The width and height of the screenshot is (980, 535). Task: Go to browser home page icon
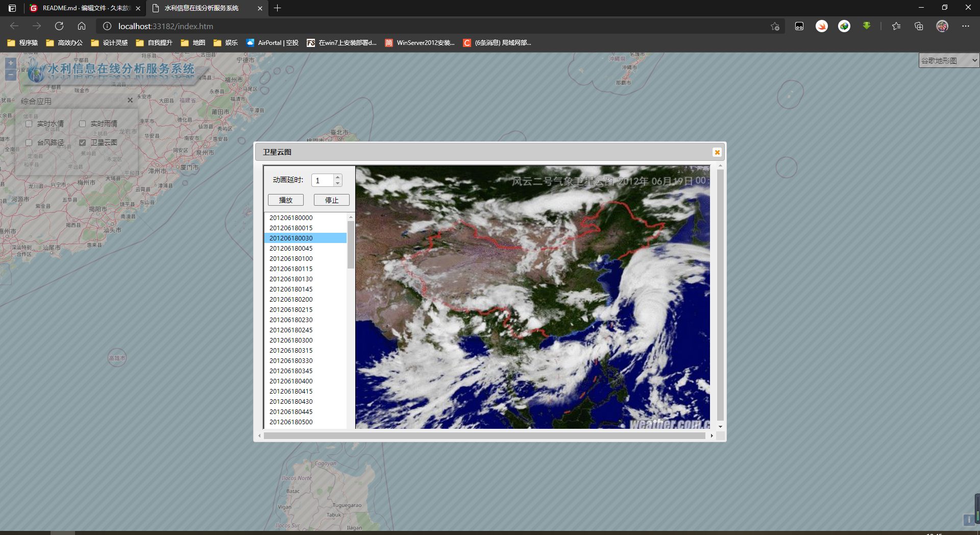(x=82, y=26)
